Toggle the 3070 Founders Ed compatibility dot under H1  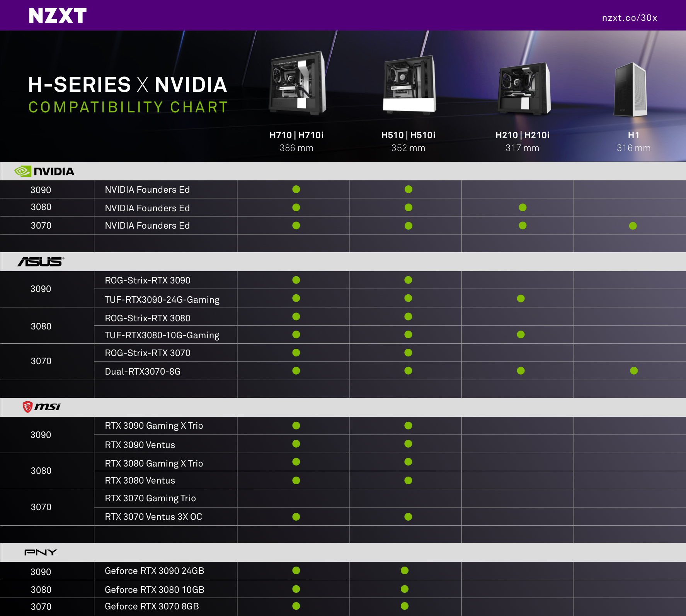633,225
